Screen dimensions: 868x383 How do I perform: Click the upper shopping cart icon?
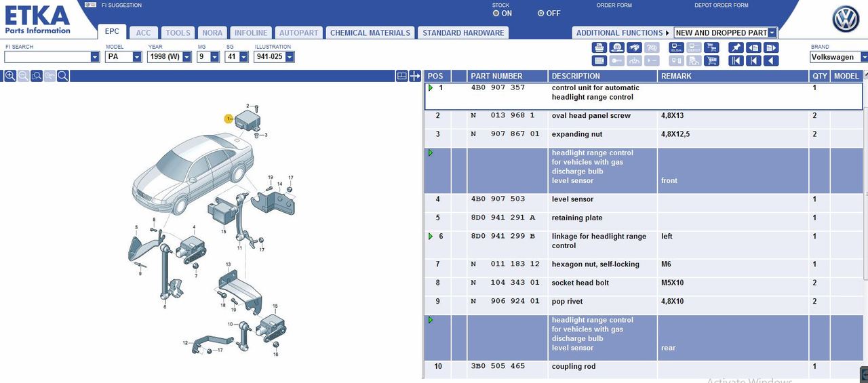711,47
